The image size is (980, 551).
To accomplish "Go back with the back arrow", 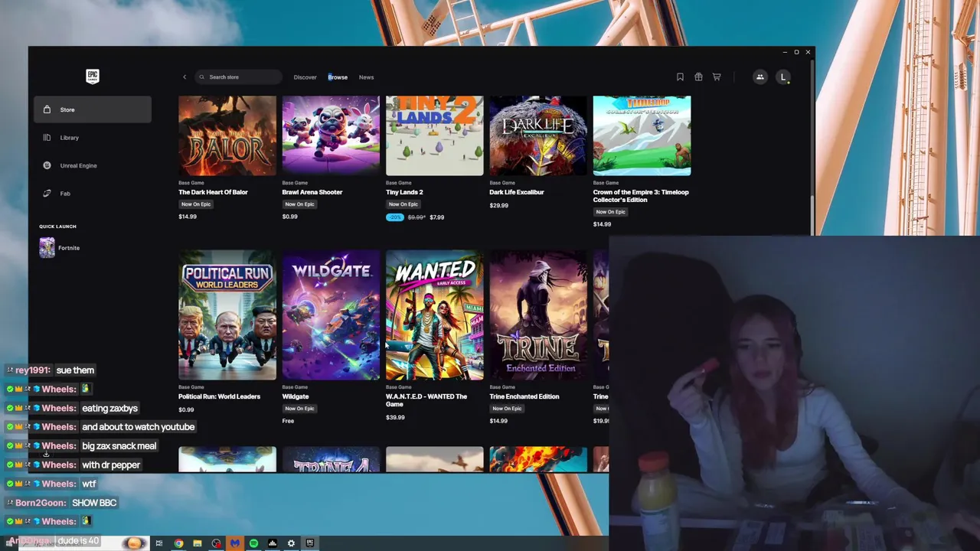I will pos(185,77).
